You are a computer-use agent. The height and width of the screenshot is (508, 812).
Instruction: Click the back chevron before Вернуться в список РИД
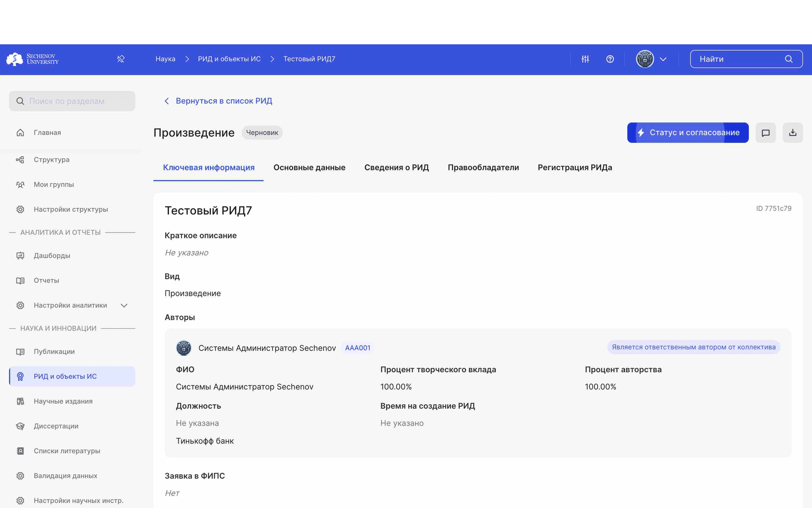pos(167,101)
